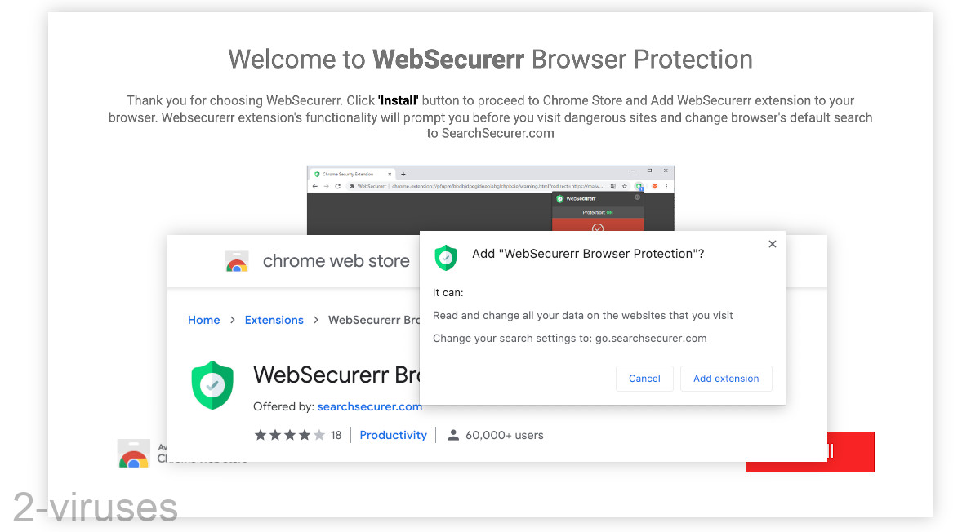The width and height of the screenshot is (980, 532).
Task: Open Chrome's three-dot menu
Action: tap(666, 185)
